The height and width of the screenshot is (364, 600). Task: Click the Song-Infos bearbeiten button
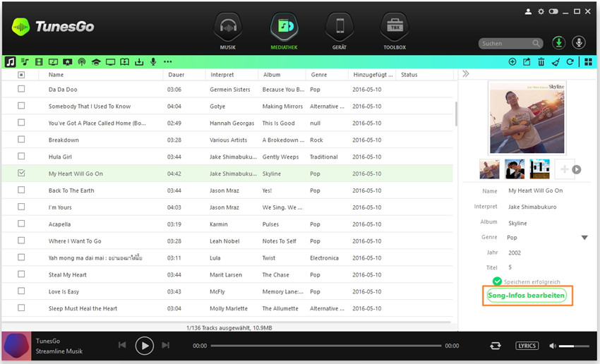tap(526, 295)
